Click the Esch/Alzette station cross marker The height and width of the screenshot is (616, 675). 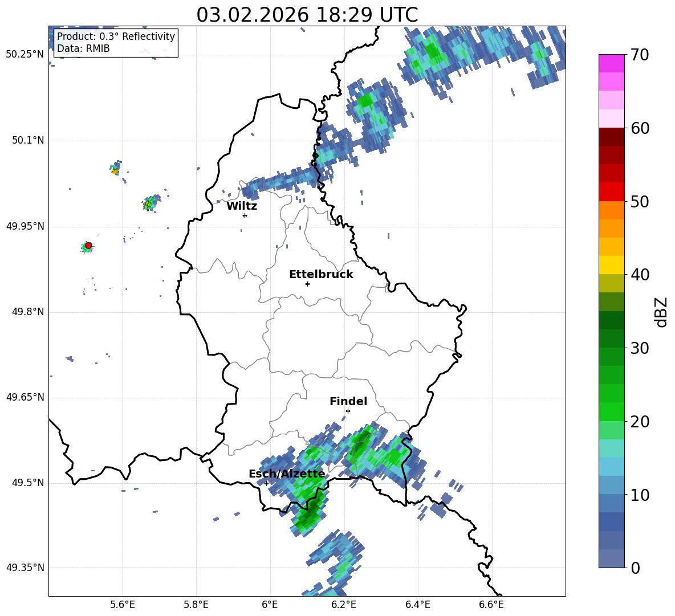(266, 483)
